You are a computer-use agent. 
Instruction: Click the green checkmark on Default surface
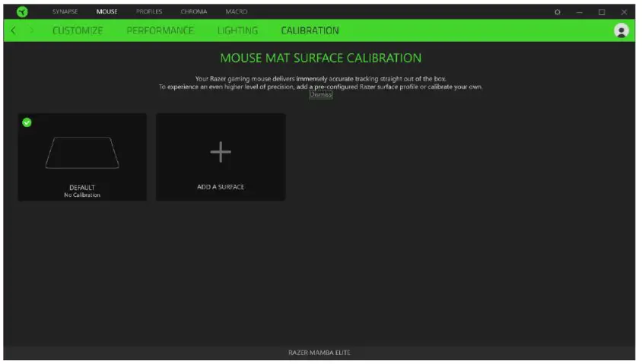[27, 122]
